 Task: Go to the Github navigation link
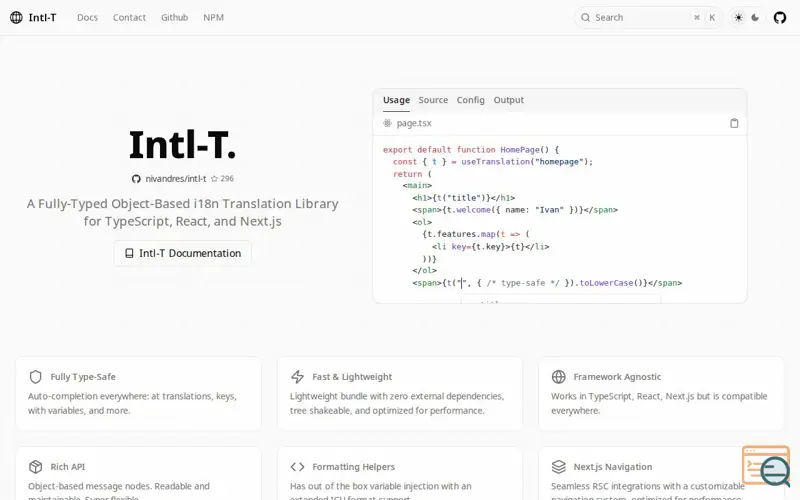pyautogui.click(x=174, y=17)
